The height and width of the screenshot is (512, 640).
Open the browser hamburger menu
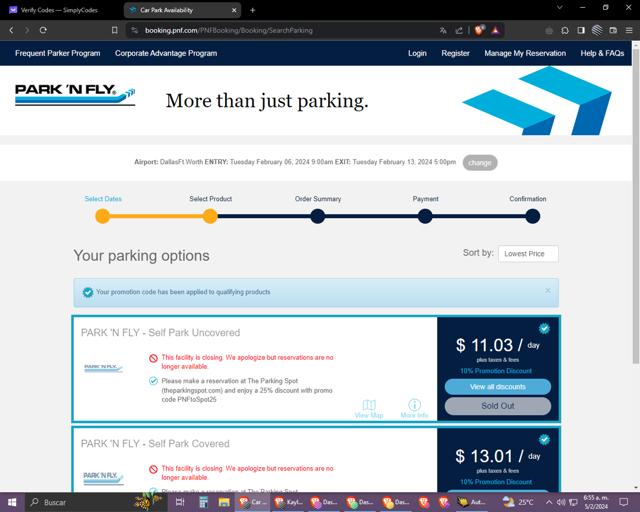(x=629, y=30)
